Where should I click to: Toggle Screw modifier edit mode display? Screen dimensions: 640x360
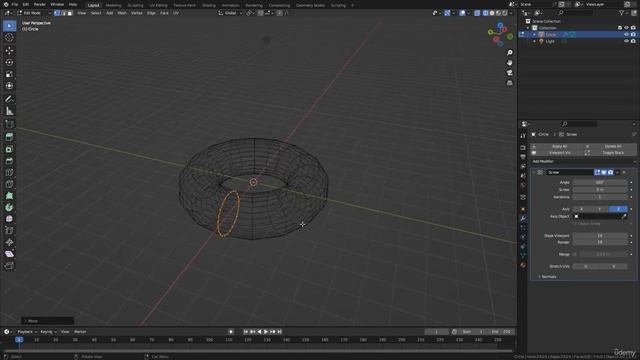tap(597, 173)
